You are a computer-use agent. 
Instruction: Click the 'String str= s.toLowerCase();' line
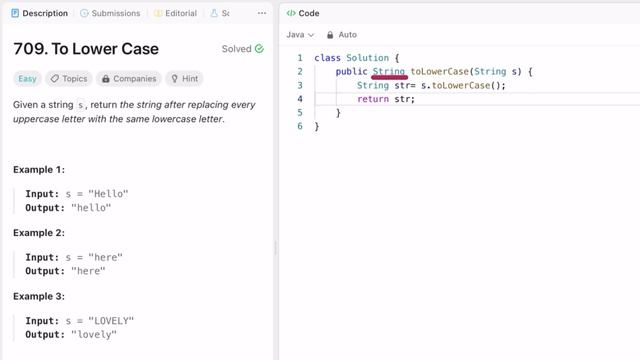pyautogui.click(x=431, y=85)
